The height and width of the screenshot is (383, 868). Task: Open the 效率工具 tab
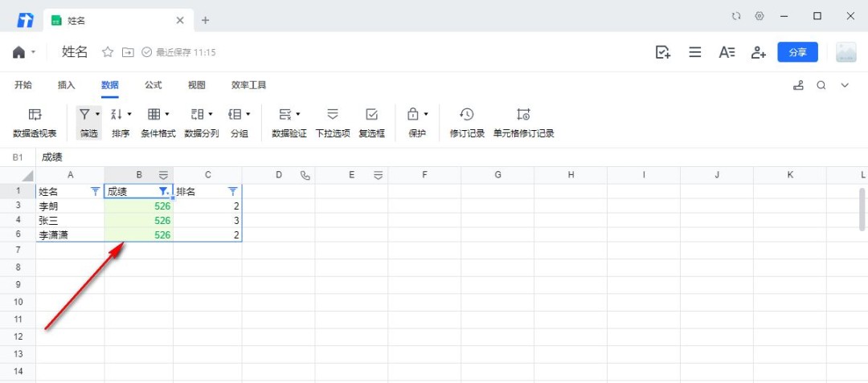tap(248, 85)
